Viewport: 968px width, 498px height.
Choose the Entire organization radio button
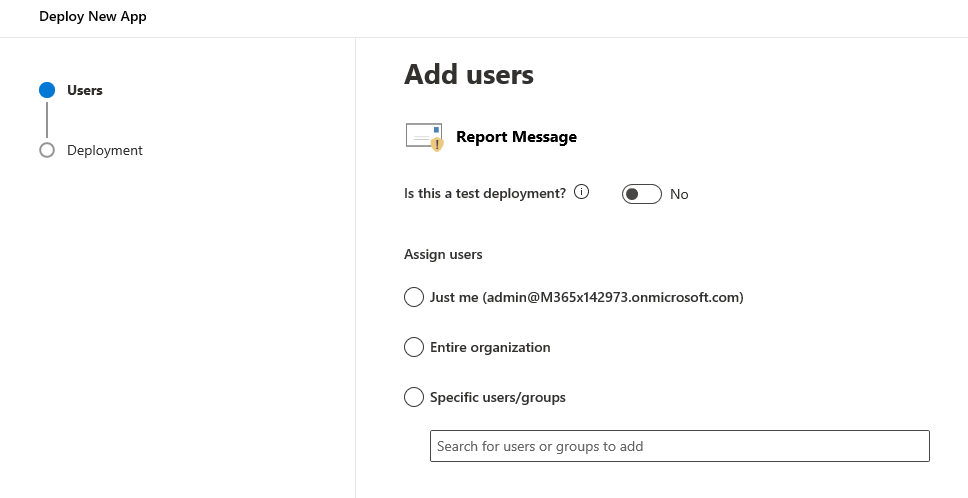[414, 347]
